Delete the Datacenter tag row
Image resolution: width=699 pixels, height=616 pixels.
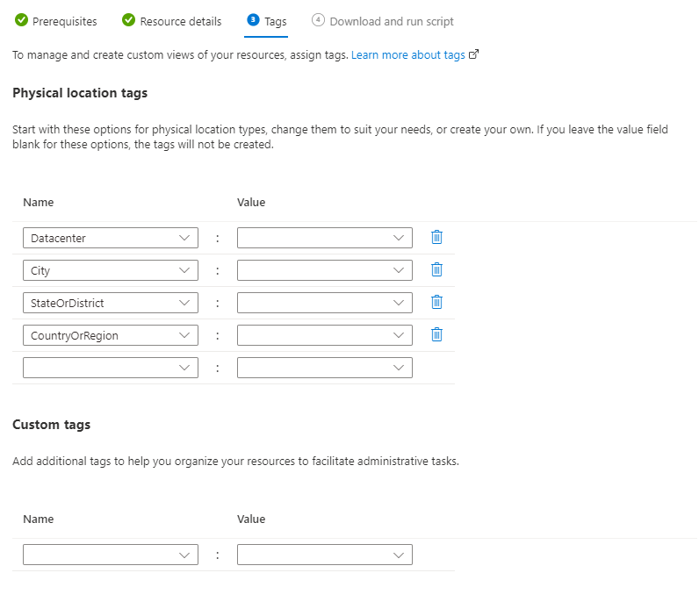point(436,237)
